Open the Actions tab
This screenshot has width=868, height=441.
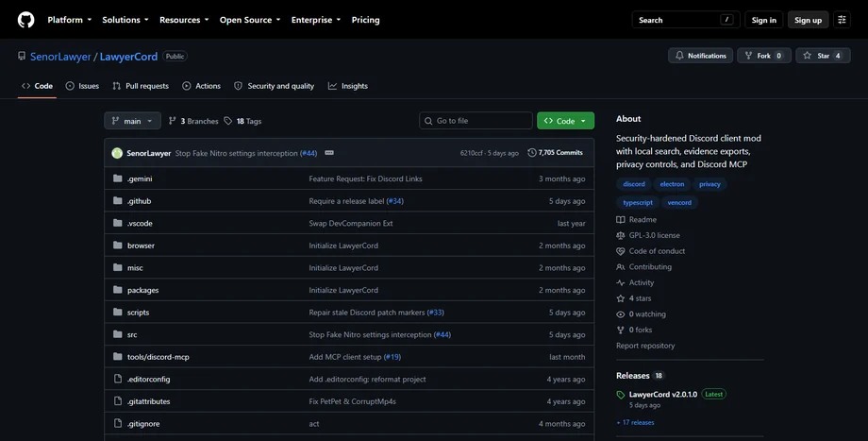[202, 86]
